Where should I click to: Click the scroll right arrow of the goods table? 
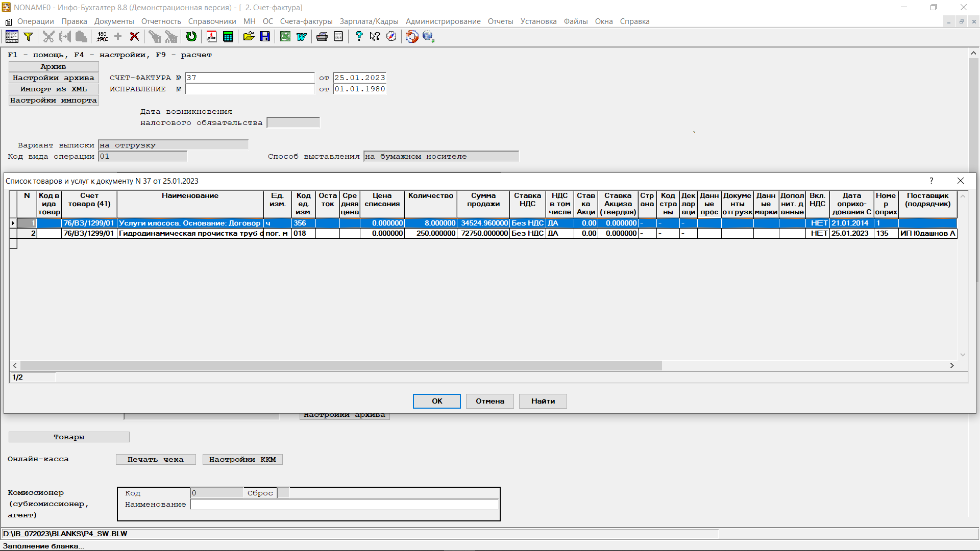(x=952, y=365)
